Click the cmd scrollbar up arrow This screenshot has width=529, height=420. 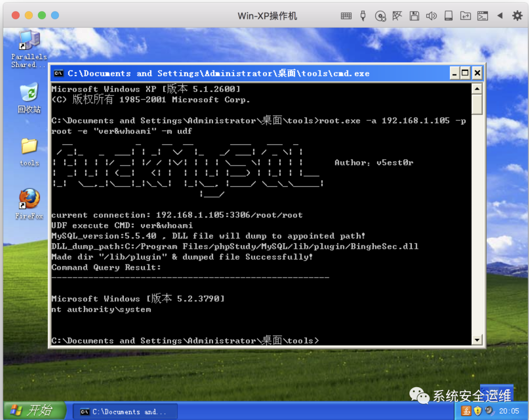[x=477, y=89]
